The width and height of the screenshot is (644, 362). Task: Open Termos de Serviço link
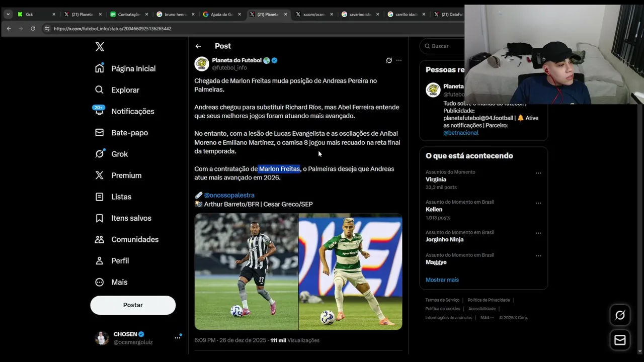[x=442, y=300]
